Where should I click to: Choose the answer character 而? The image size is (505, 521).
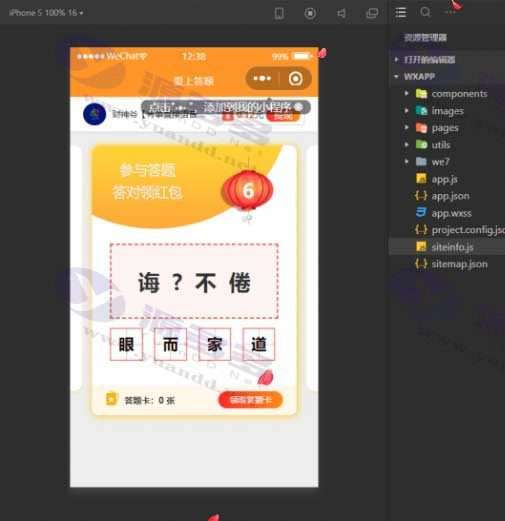[x=170, y=344]
